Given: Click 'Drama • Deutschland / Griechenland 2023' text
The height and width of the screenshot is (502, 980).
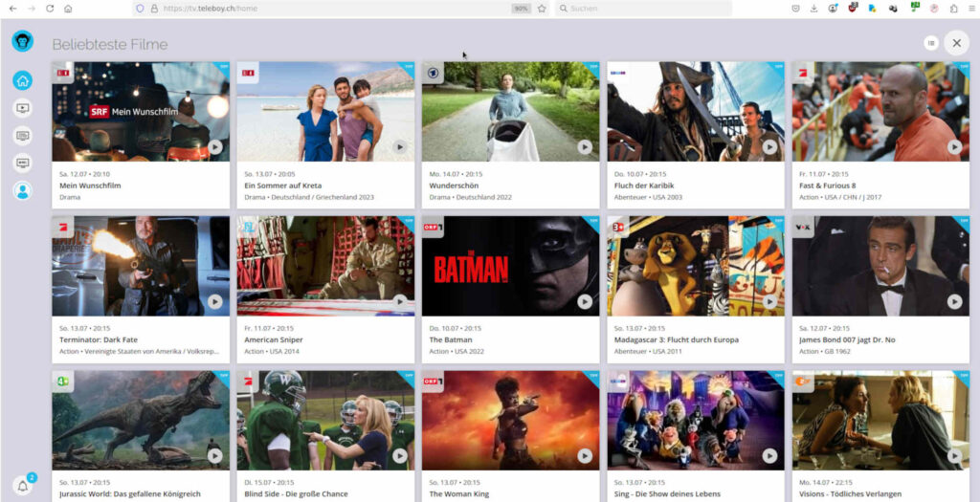Looking at the screenshot, I should (309, 197).
